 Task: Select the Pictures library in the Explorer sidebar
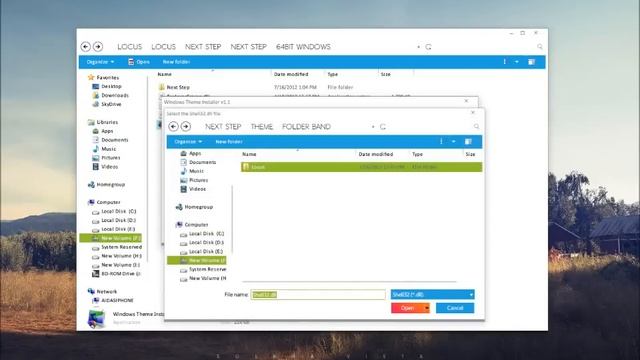click(106, 158)
